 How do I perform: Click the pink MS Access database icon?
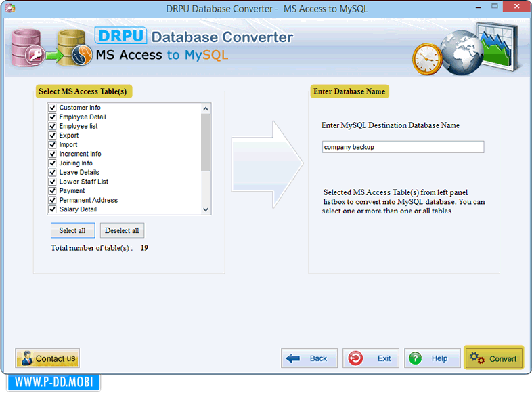point(28,48)
